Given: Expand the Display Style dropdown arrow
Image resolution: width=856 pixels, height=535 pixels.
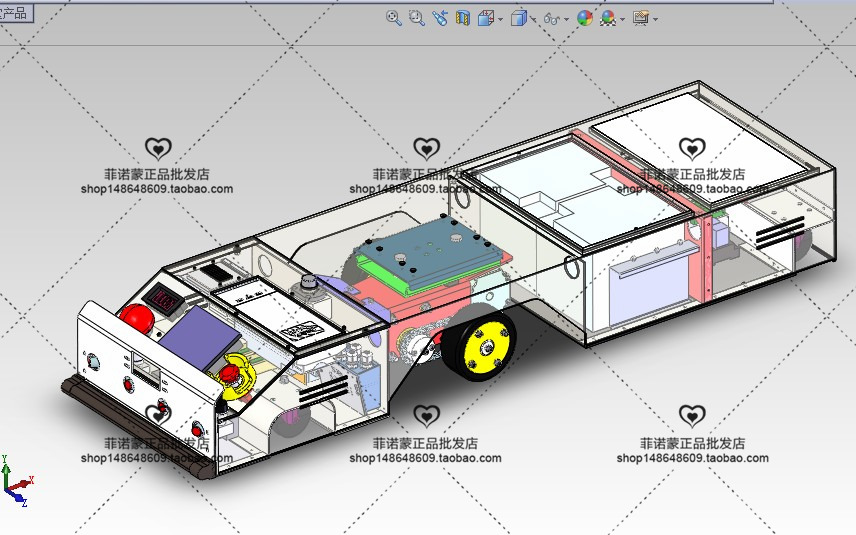Looking at the screenshot, I should [x=533, y=20].
